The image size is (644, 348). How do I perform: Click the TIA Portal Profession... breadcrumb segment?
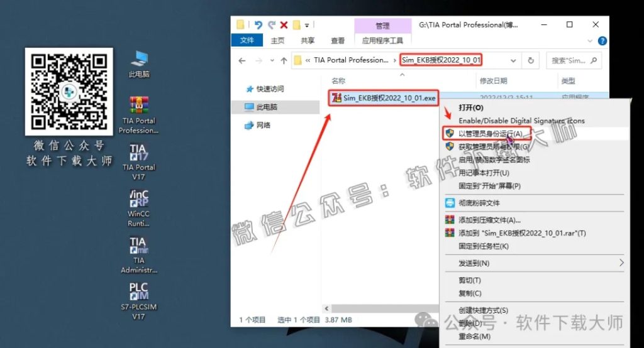(x=351, y=60)
